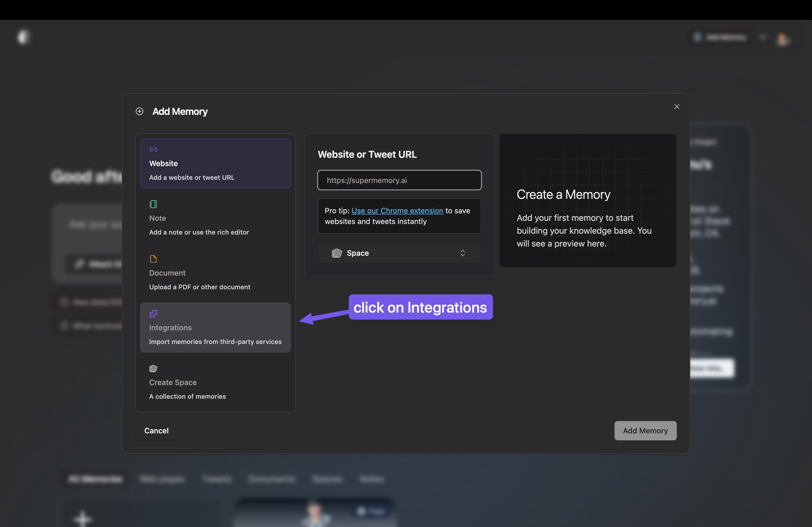Expand the dropdown arrow beside Add Memory header

763,37
